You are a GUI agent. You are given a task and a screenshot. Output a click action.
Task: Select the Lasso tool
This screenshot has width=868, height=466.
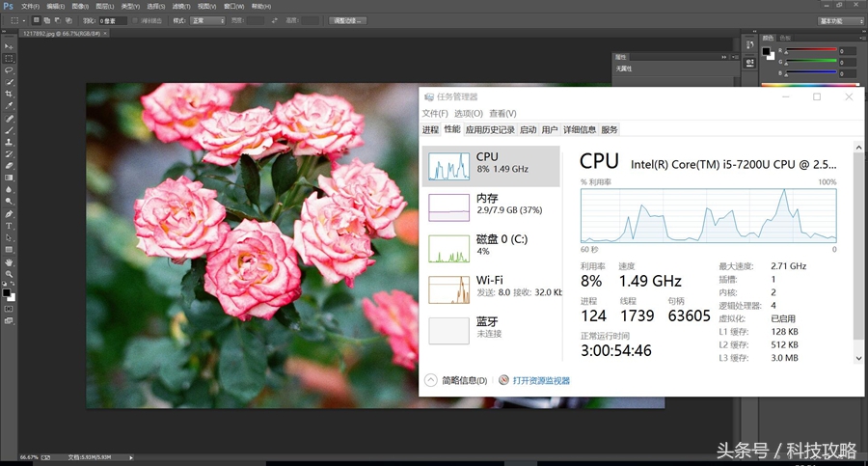tap(10, 70)
